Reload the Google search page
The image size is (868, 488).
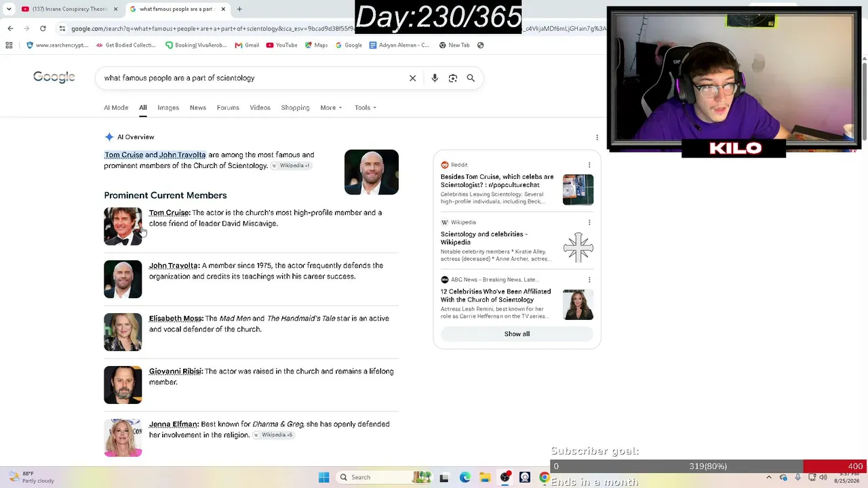tap(43, 28)
